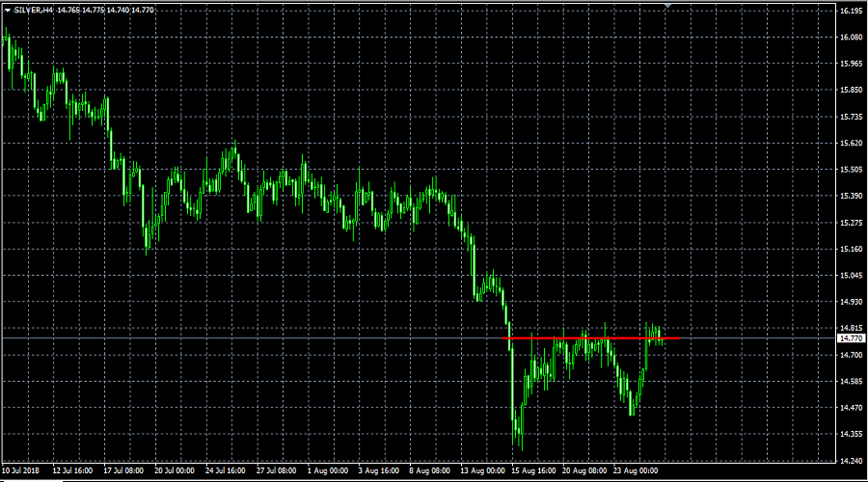This screenshot has width=868, height=482.
Task: Click the 10 Jul 2018 date label
Action: pos(22,471)
